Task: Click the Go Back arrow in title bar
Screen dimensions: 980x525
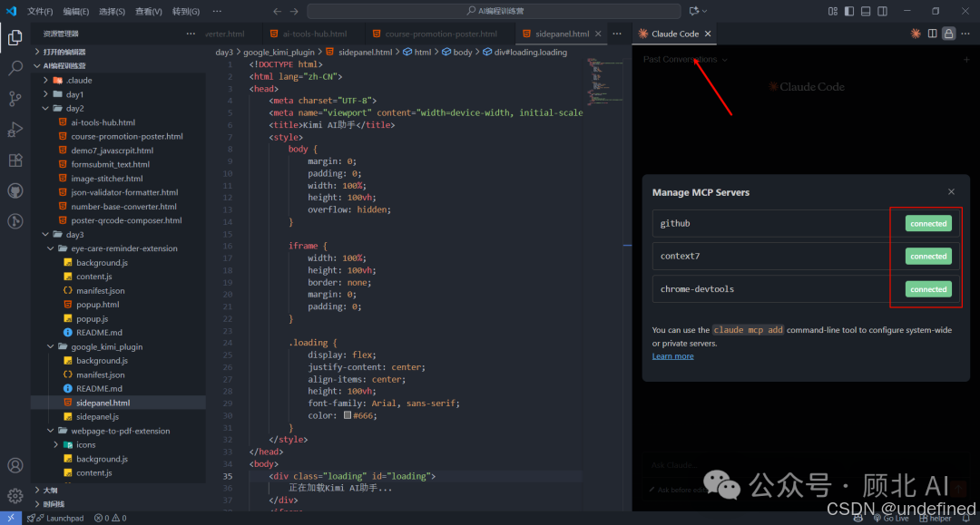Action: tap(277, 11)
